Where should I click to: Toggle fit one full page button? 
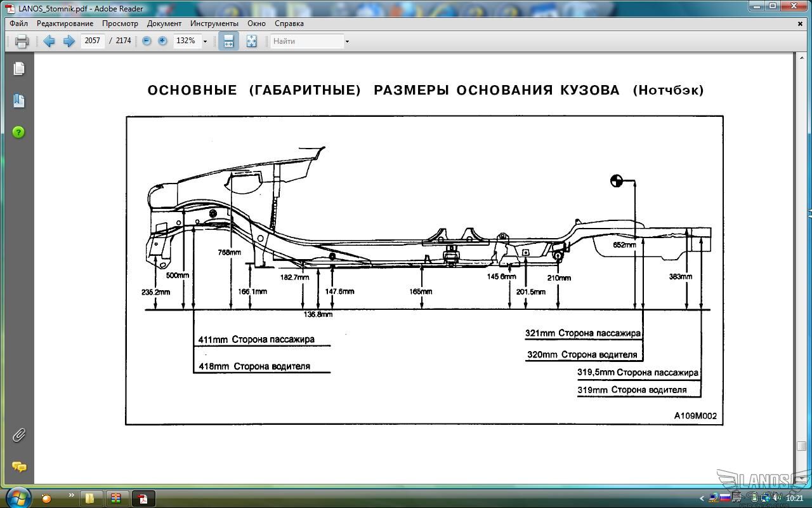252,41
